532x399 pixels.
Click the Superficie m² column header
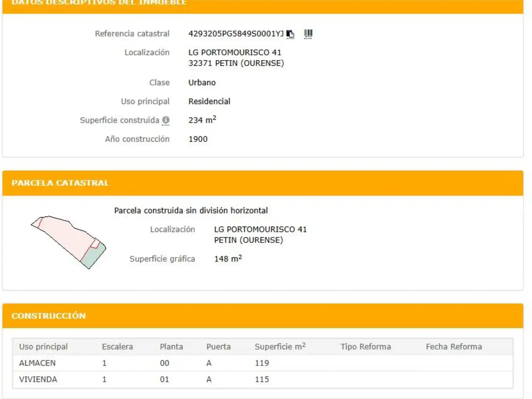click(x=280, y=346)
